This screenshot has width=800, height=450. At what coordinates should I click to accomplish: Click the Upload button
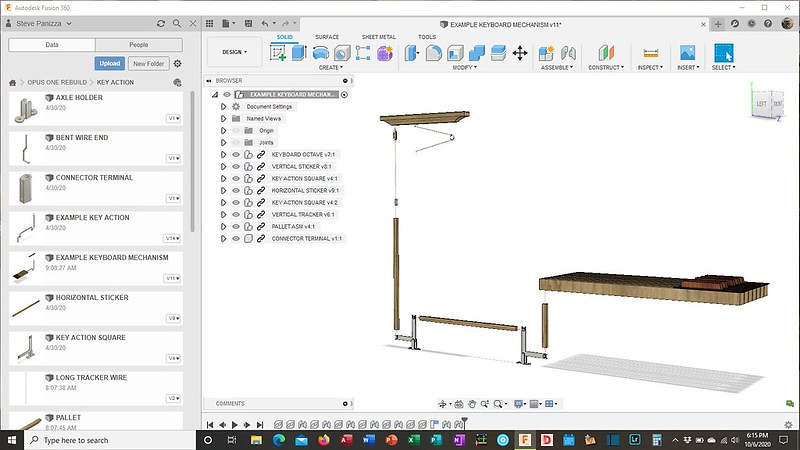point(109,64)
